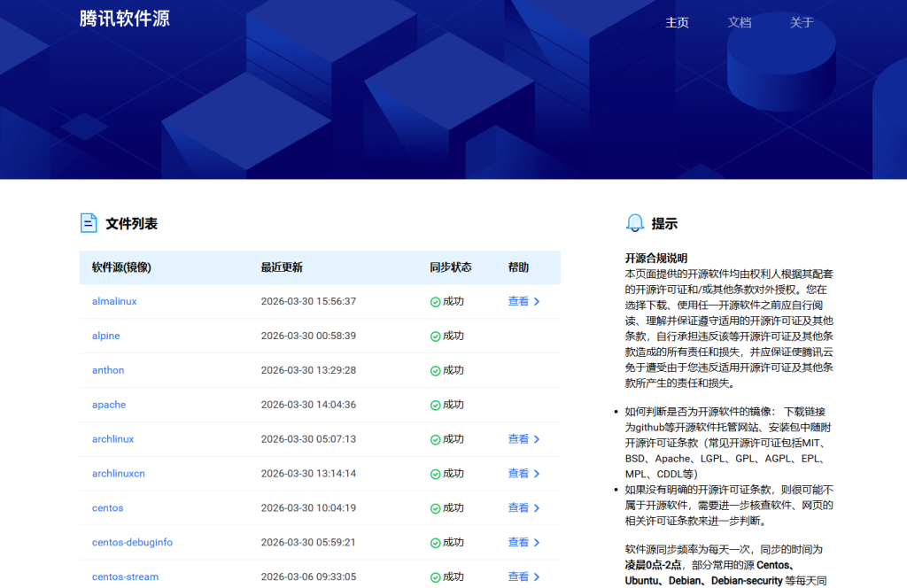The image size is (907, 588).
Task: Click the green success icon for almalinux
Action: pos(435,302)
